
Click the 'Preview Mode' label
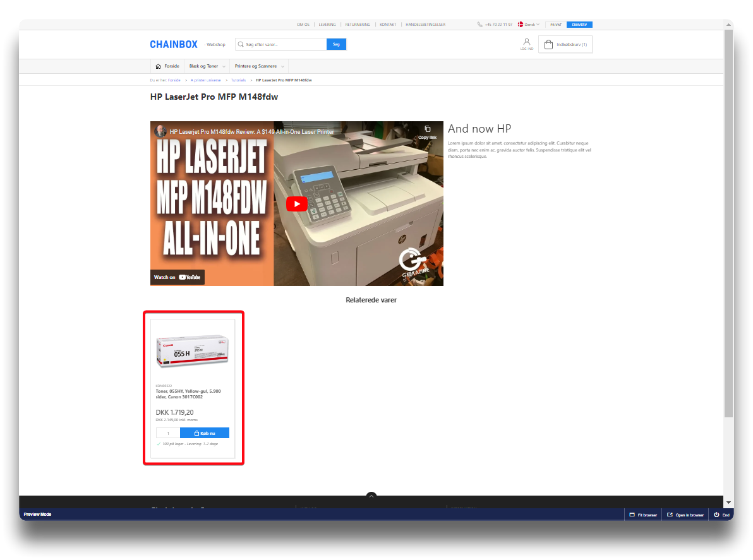[x=37, y=515]
